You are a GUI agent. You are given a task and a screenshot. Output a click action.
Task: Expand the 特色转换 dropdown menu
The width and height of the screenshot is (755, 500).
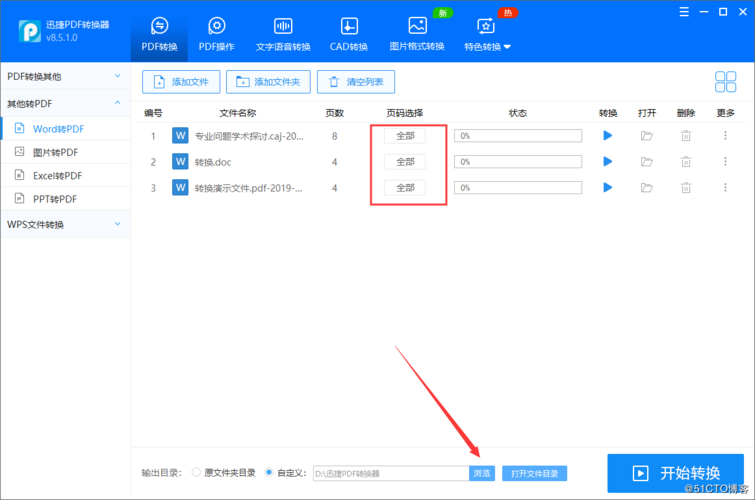pos(487,34)
